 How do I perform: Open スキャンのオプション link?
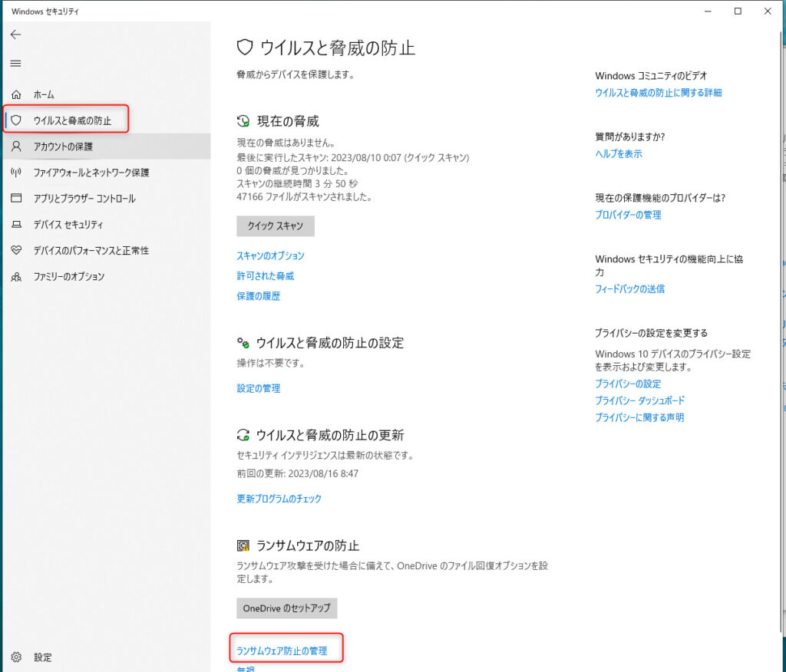pos(270,255)
